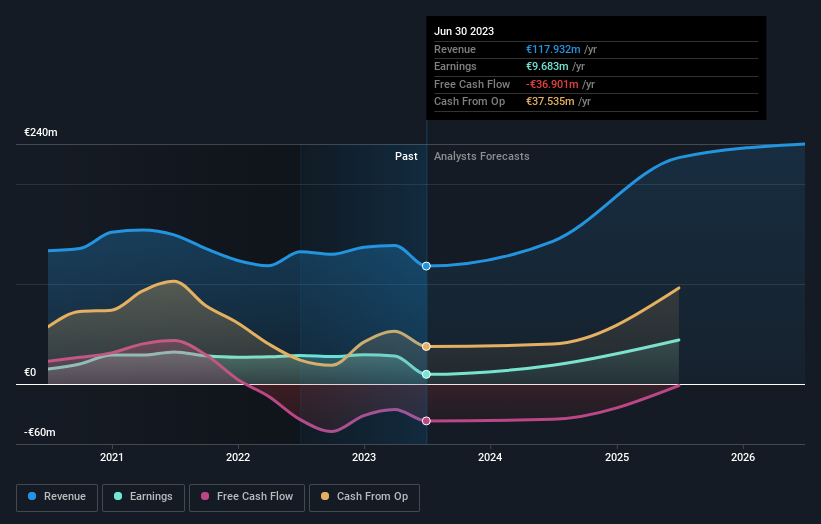Click the Revenue row label in tooltip
Image resolution: width=821 pixels, height=524 pixels.
pyautogui.click(x=455, y=49)
